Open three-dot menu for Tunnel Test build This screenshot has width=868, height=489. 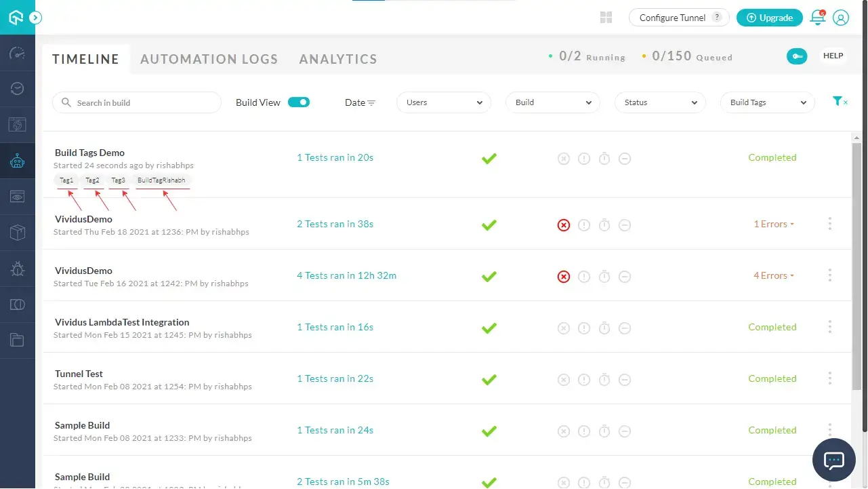click(829, 378)
